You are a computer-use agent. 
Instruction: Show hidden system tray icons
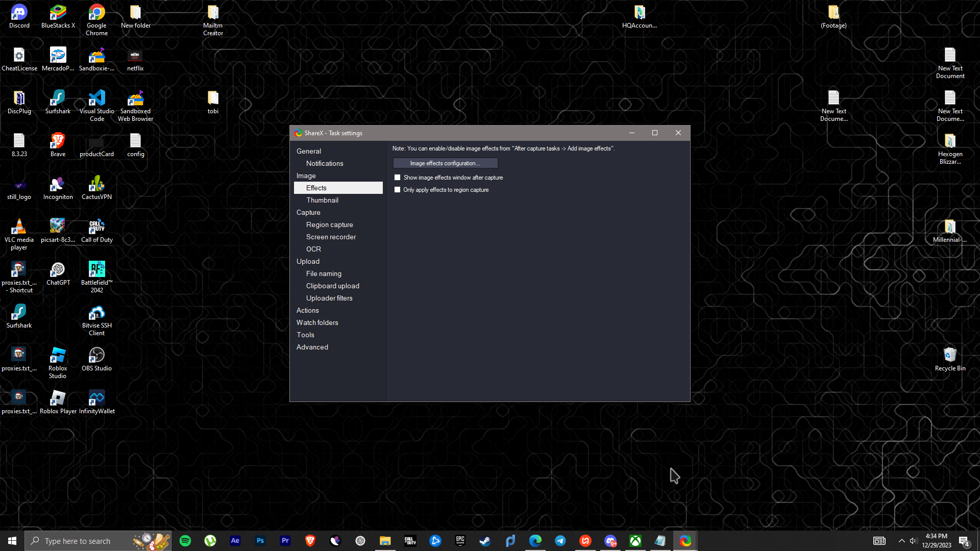coord(901,541)
